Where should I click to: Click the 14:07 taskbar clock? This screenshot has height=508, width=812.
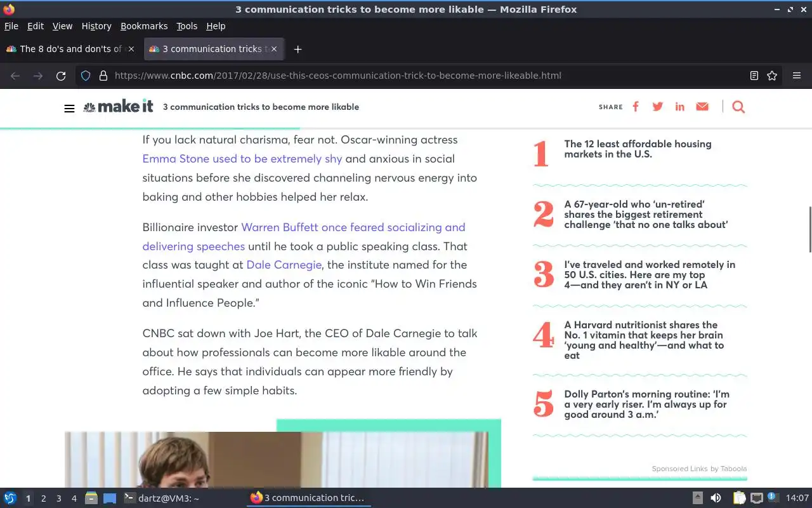(797, 498)
